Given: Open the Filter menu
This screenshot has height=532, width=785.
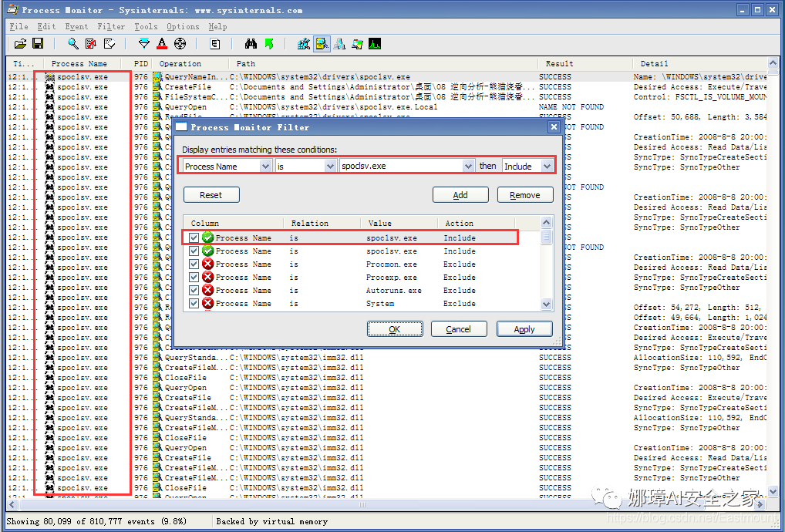Looking at the screenshot, I should point(111,26).
